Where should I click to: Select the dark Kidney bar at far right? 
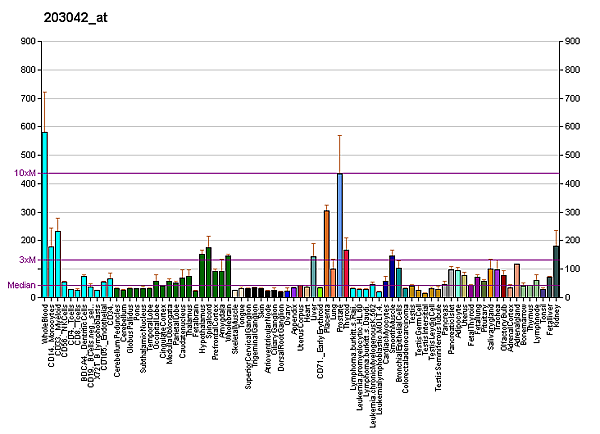point(556,271)
